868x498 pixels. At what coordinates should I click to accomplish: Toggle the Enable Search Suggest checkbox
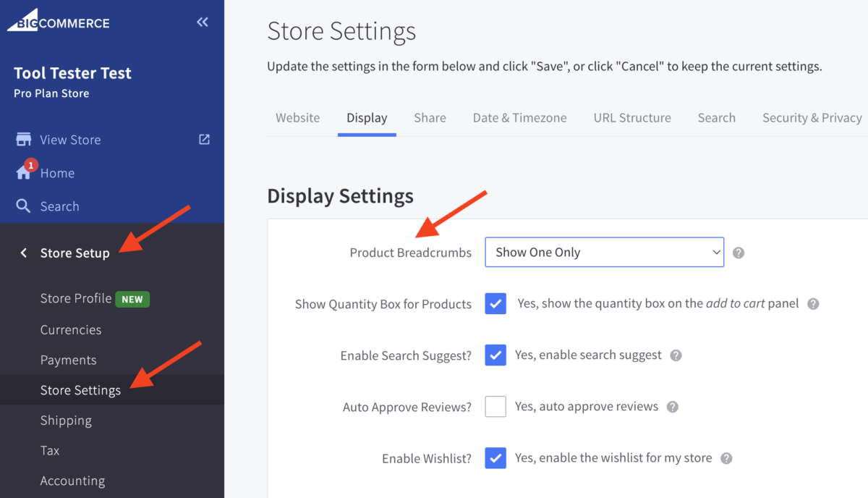pyautogui.click(x=495, y=355)
